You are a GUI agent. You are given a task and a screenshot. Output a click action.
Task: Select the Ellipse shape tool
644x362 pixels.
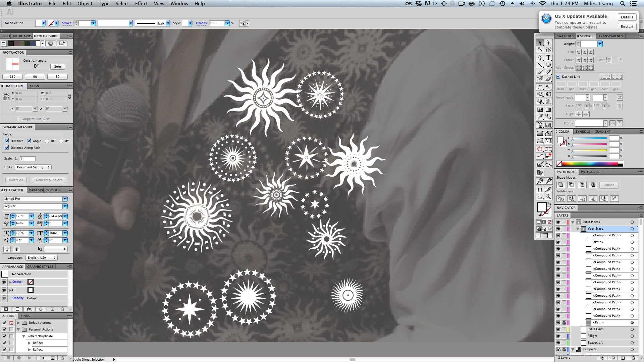[x=548, y=65]
